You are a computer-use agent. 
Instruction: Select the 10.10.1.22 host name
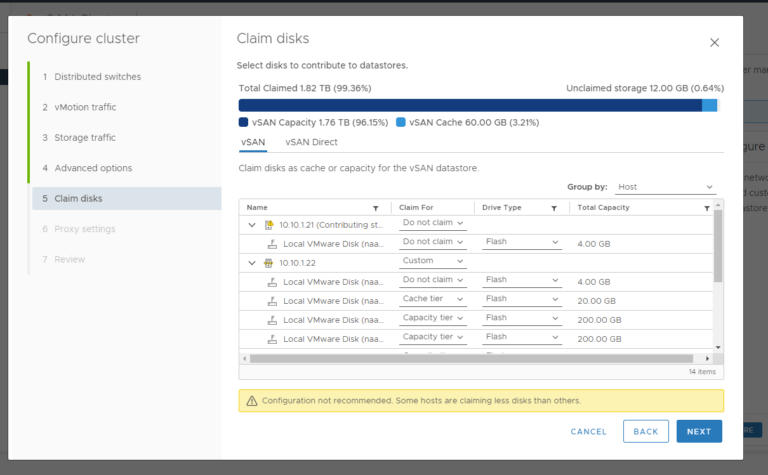pos(297,263)
